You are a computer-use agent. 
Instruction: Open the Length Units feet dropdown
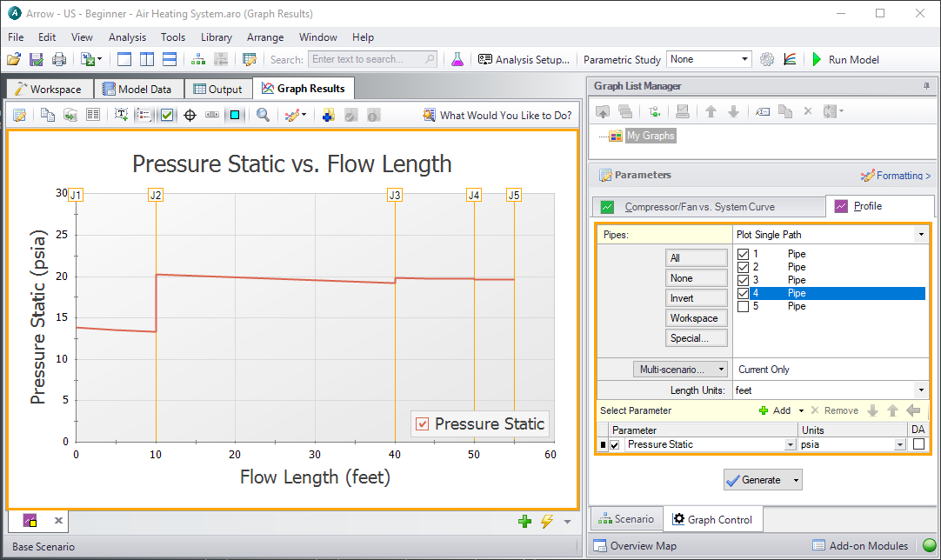click(921, 390)
